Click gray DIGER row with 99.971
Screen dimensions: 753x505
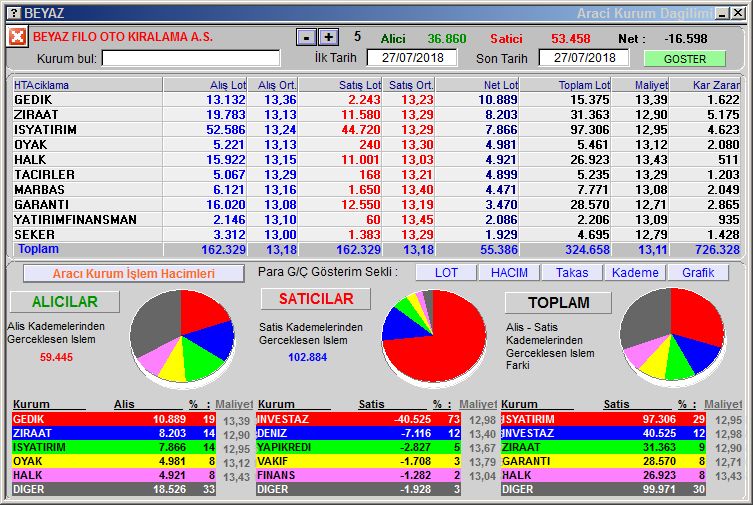603,489
